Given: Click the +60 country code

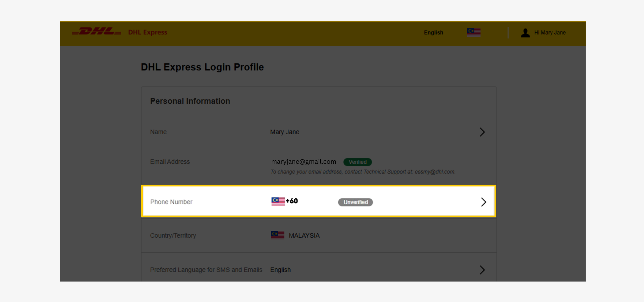Looking at the screenshot, I should tap(292, 201).
